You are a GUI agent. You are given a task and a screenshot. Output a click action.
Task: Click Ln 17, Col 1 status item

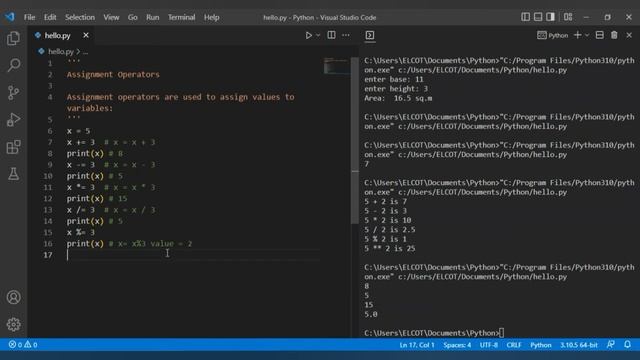417,345
